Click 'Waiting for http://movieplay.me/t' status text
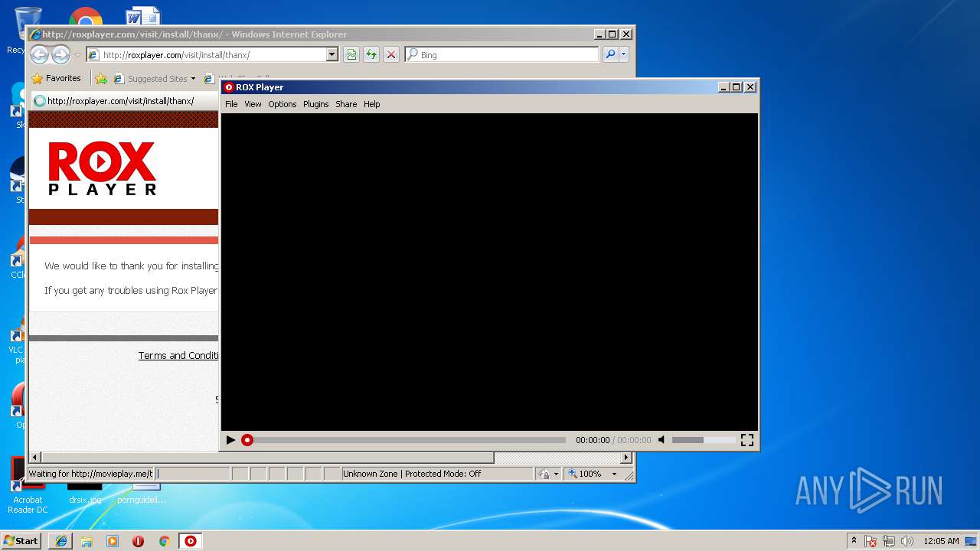Viewport: 980px width, 551px height. click(90, 474)
